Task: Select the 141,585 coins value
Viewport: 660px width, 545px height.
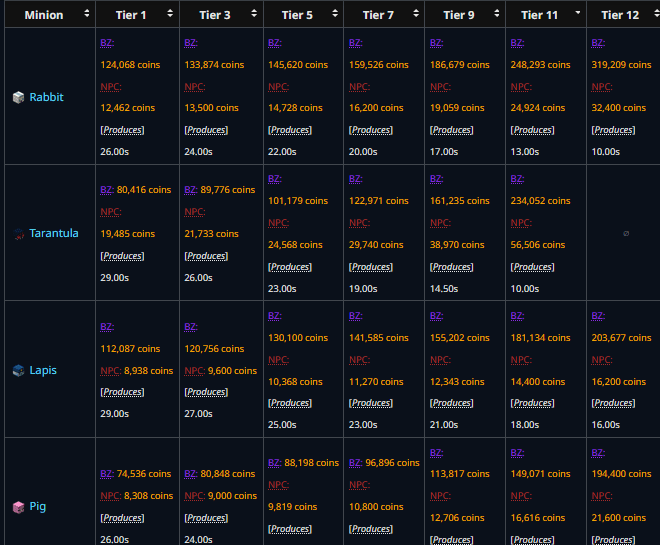Action: click(x=378, y=338)
